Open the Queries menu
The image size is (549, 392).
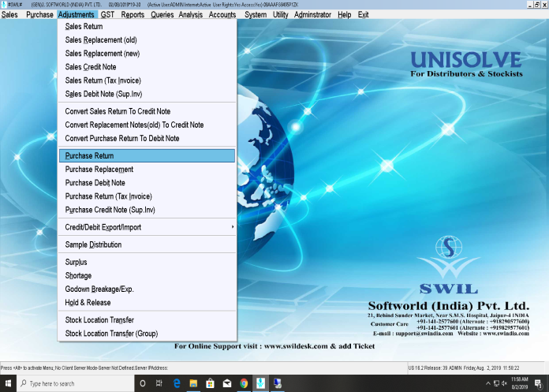coord(162,15)
